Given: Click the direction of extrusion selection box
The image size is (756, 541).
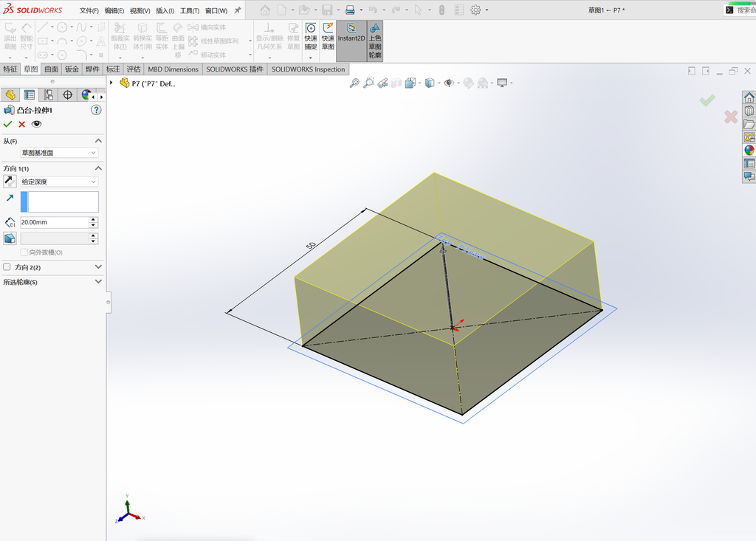Looking at the screenshot, I should point(63,202).
